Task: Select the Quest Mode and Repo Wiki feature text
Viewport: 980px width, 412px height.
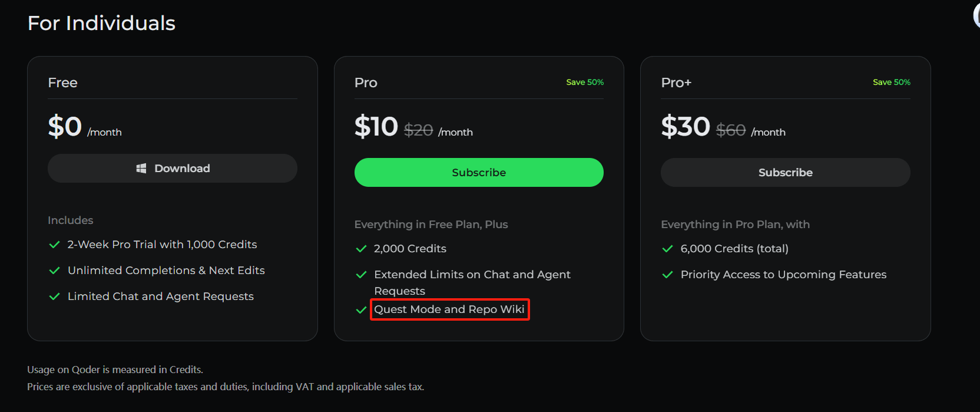Action: click(449, 309)
